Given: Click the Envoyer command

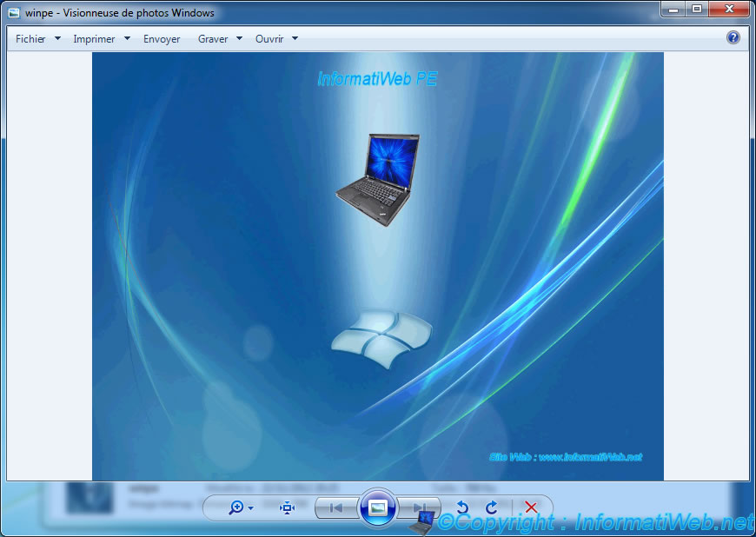Looking at the screenshot, I should pyautogui.click(x=162, y=38).
